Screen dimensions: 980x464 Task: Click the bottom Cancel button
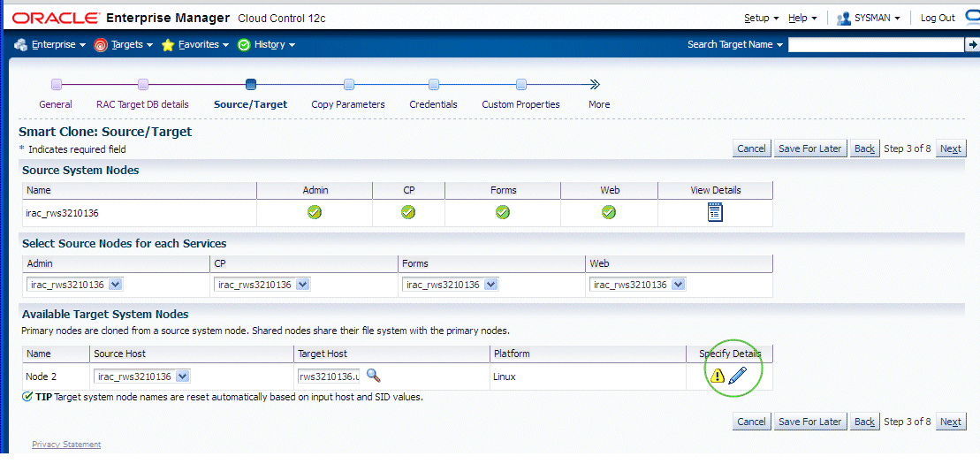(751, 422)
